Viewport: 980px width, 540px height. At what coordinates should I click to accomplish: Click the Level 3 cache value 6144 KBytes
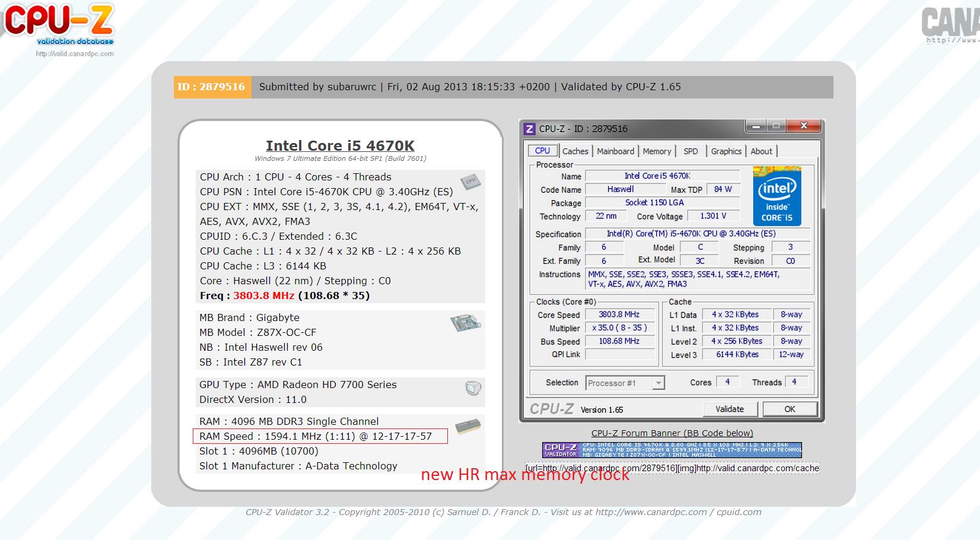point(737,354)
